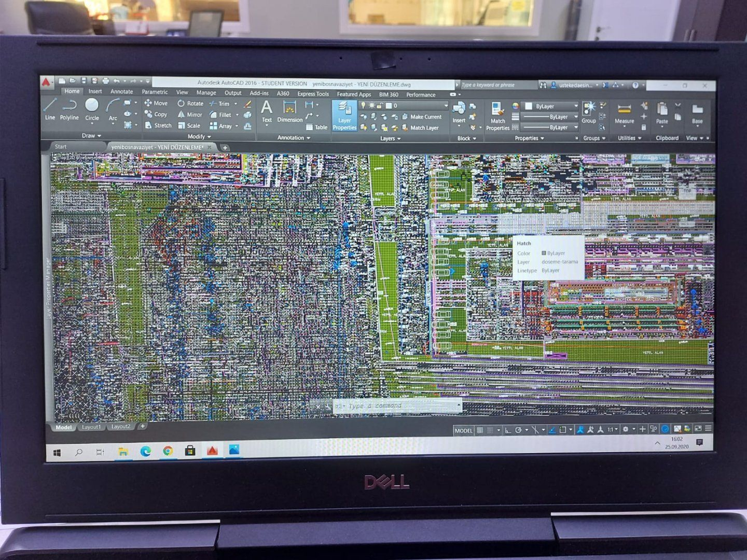747x560 pixels.
Task: Add a new layout with plus button
Action: [x=142, y=426]
